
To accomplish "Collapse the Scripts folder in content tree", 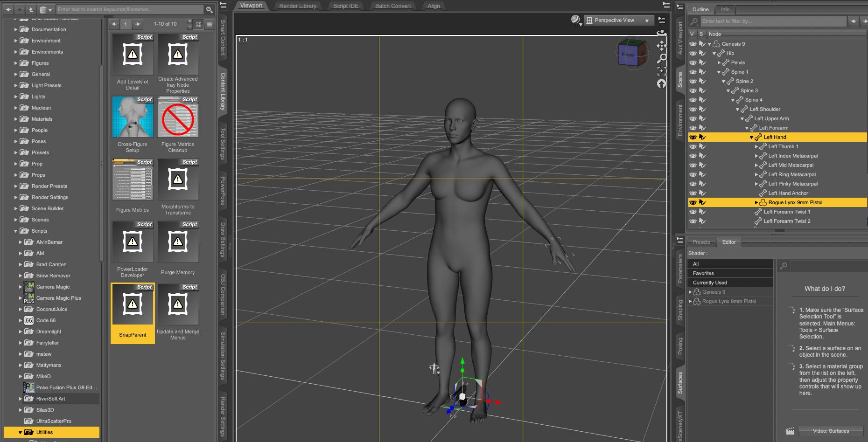I will 15,231.
